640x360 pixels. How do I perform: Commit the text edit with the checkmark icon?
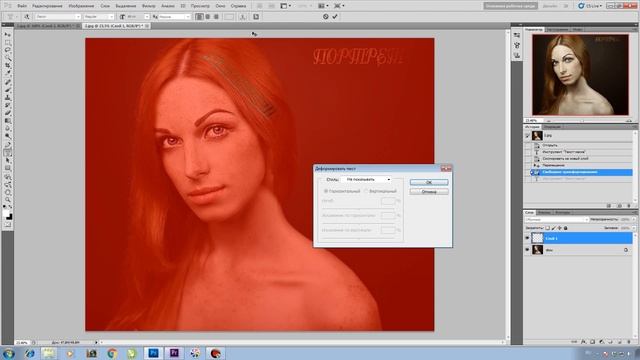point(335,17)
